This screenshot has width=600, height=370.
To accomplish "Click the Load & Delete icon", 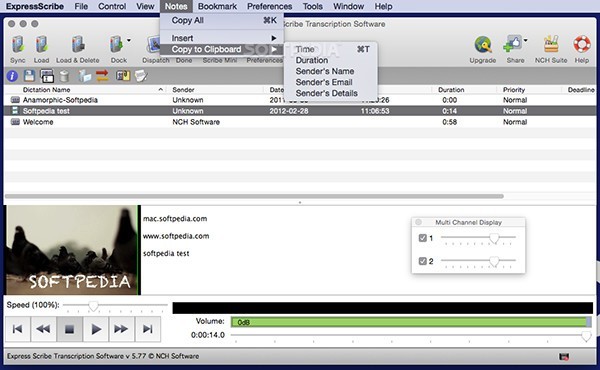I will click(x=78, y=44).
